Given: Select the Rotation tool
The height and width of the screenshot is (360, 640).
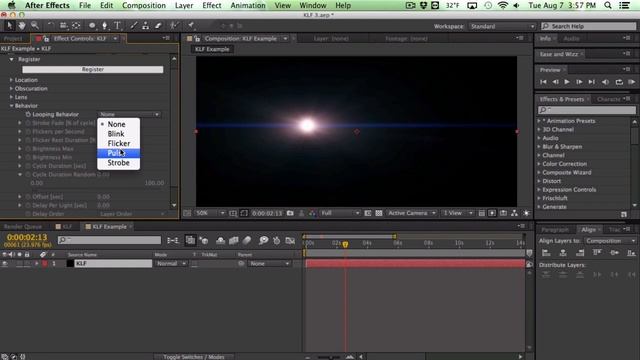Looking at the screenshot, I should pyautogui.click(x=50, y=26).
